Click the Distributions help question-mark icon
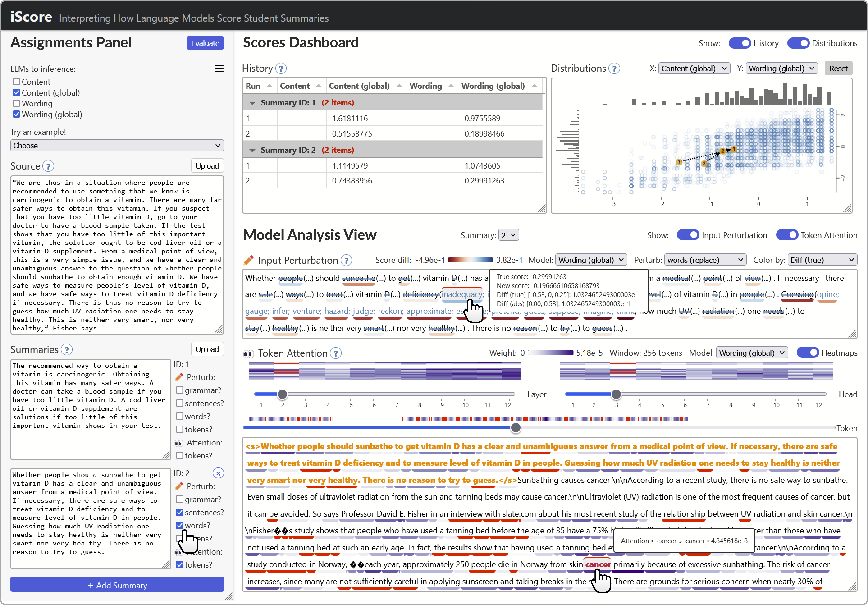 (614, 68)
